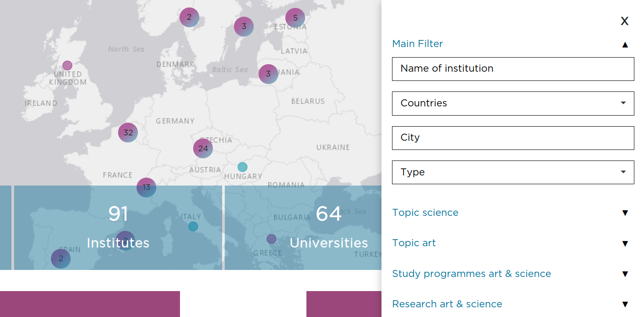Click the Name of institution search field

[x=513, y=69]
